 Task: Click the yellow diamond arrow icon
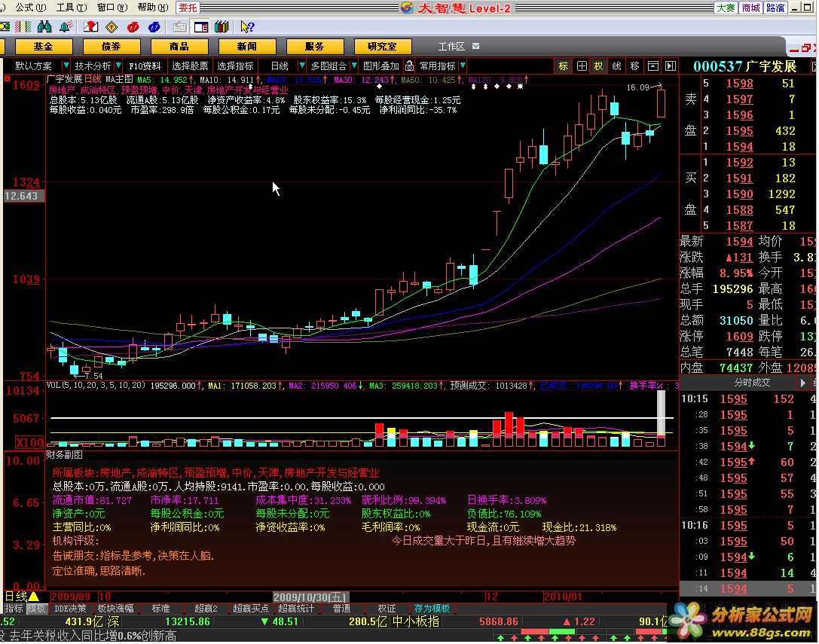[112, 26]
